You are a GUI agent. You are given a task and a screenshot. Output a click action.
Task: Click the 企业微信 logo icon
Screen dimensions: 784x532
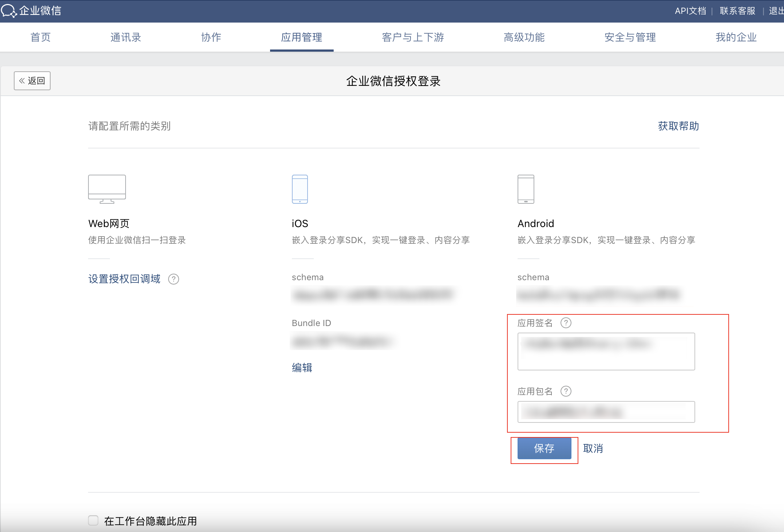tap(9, 11)
